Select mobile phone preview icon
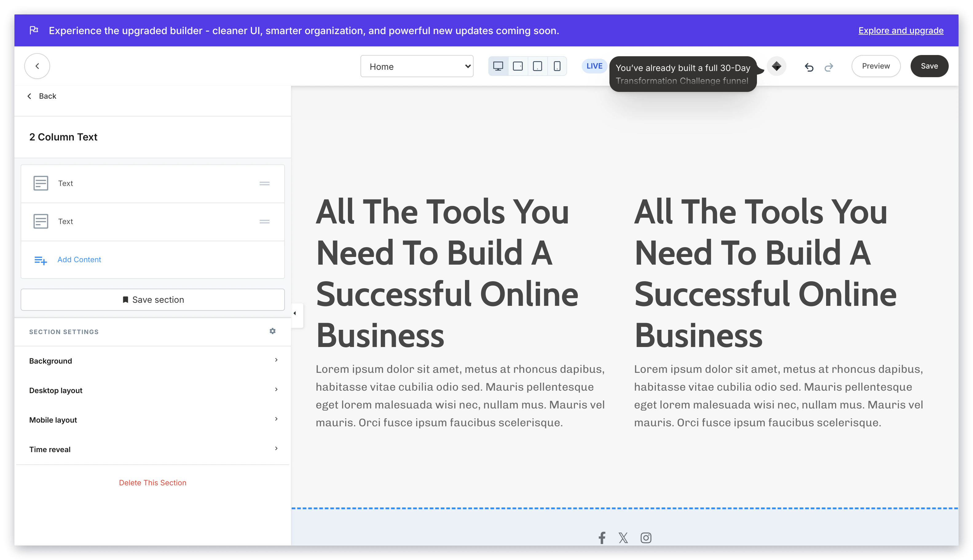The width and height of the screenshot is (973, 560). pyautogui.click(x=557, y=66)
